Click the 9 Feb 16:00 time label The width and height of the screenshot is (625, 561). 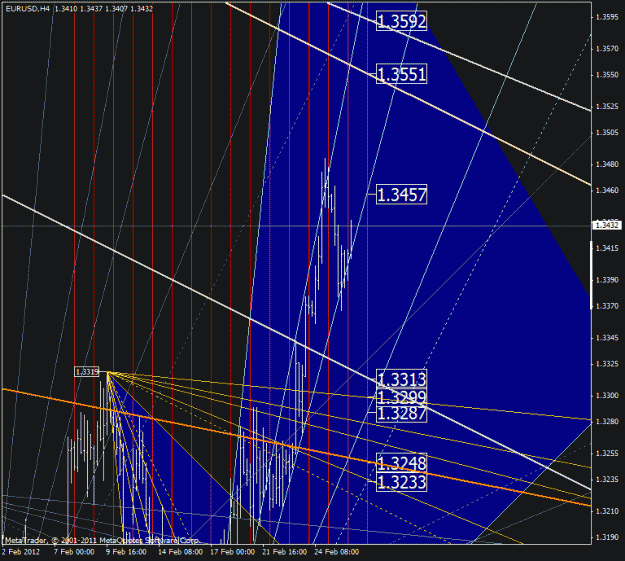pos(126,552)
